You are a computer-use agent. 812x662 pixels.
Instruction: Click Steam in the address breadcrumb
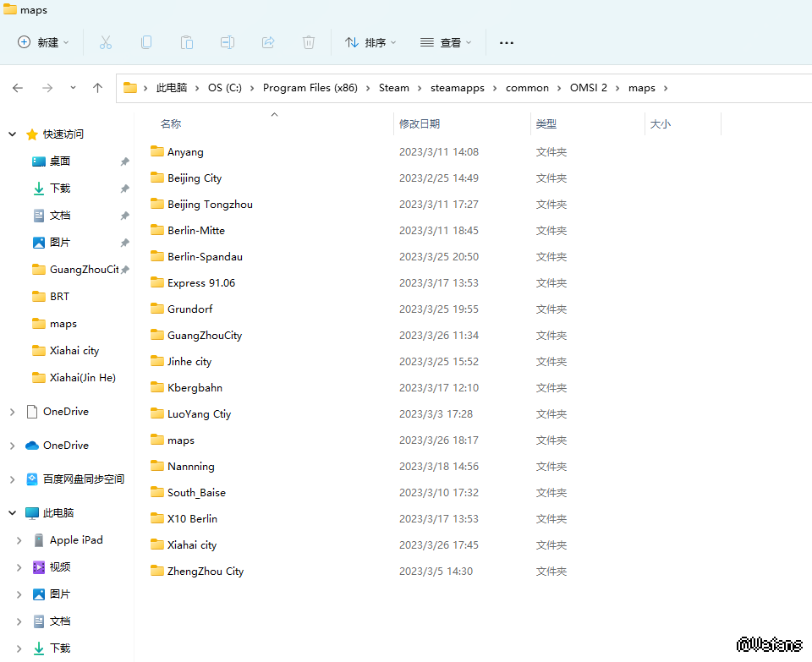(x=393, y=88)
